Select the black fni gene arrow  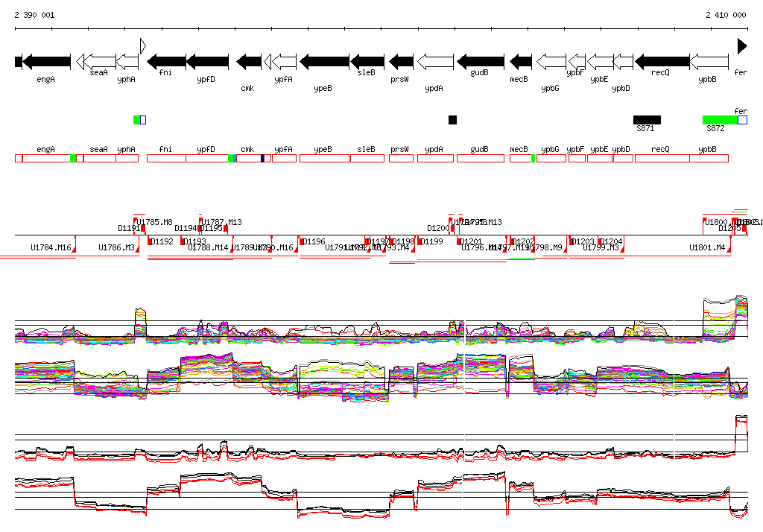(x=166, y=61)
